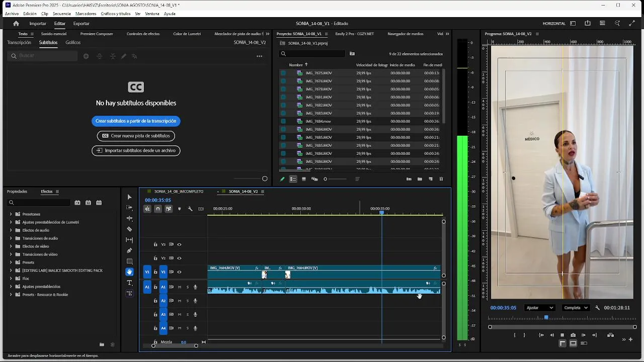
Task: Open Quick Export share icon
Action: pos(588,23)
